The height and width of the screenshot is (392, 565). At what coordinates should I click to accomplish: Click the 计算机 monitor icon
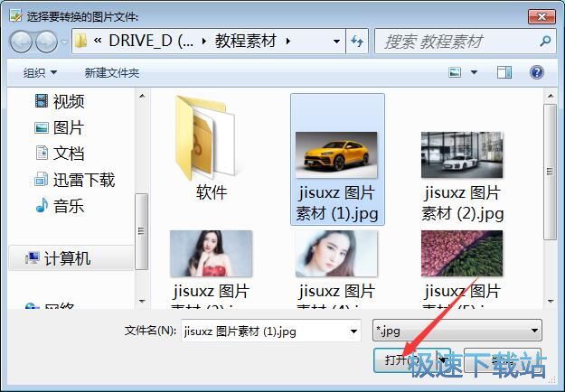(x=33, y=258)
